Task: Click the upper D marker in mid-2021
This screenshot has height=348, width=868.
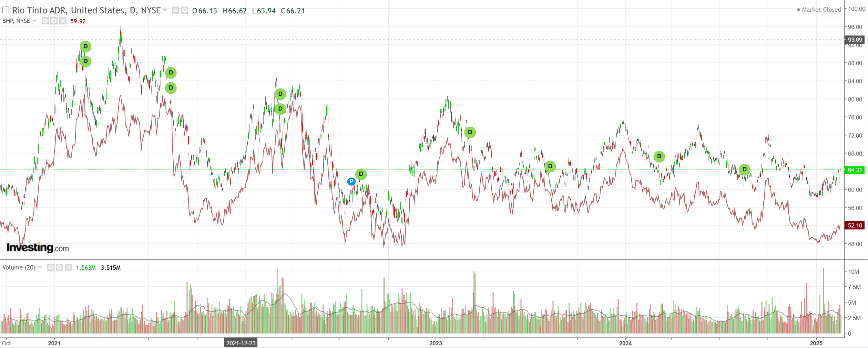Action: 171,73
